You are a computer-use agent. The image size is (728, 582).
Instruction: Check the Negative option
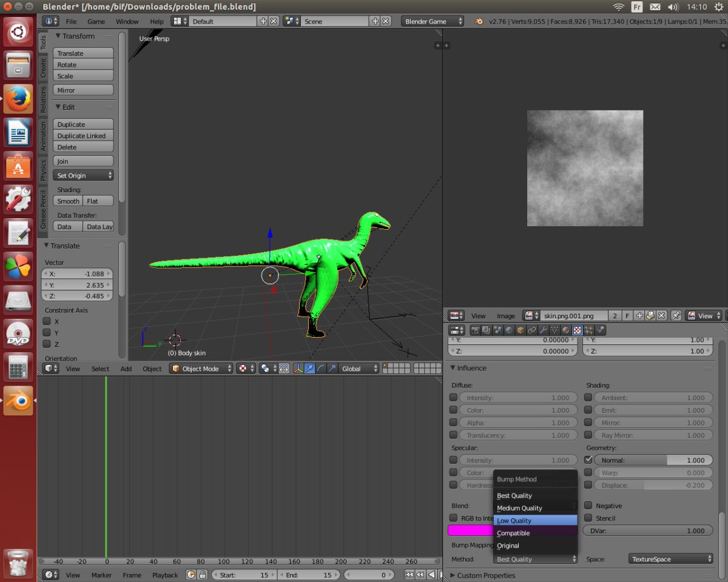pyautogui.click(x=588, y=506)
